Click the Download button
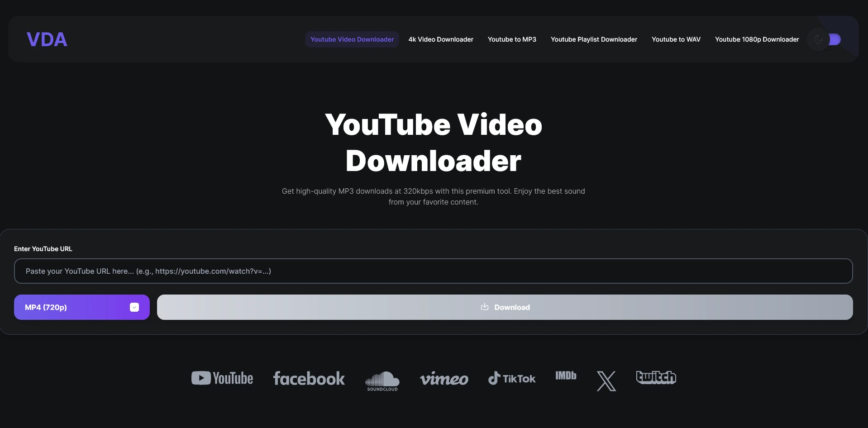Image resolution: width=868 pixels, height=428 pixels. click(504, 307)
